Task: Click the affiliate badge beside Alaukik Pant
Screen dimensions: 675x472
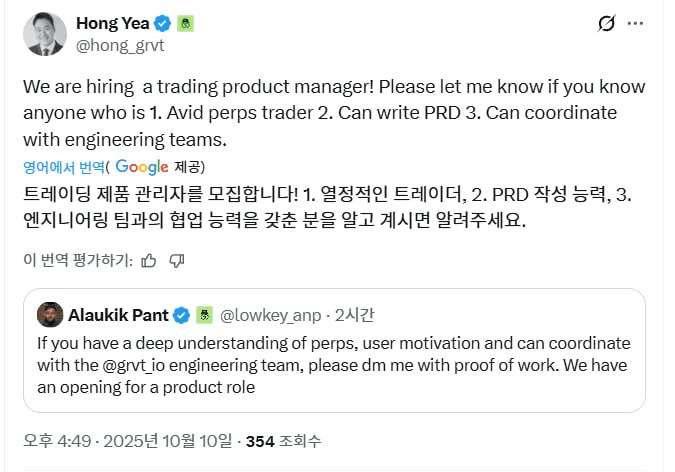Action: point(203,315)
